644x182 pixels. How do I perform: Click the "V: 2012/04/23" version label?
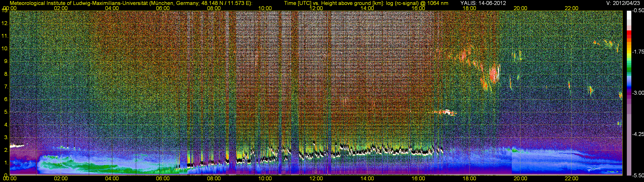click(623, 3)
